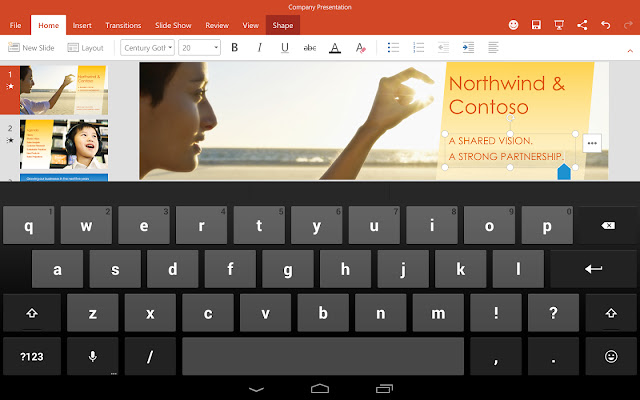Screen dimensions: 640x400
Task: Undo last action with curved arrow
Action: pyautogui.click(x=605, y=25)
